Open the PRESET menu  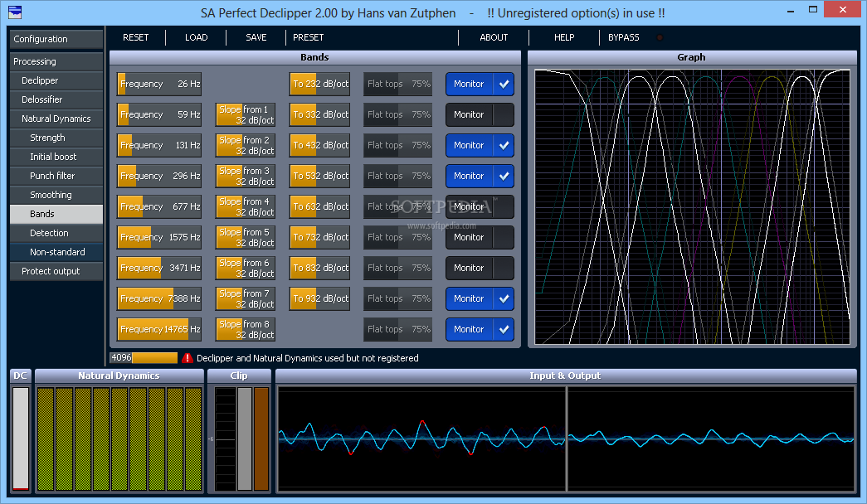pos(308,37)
